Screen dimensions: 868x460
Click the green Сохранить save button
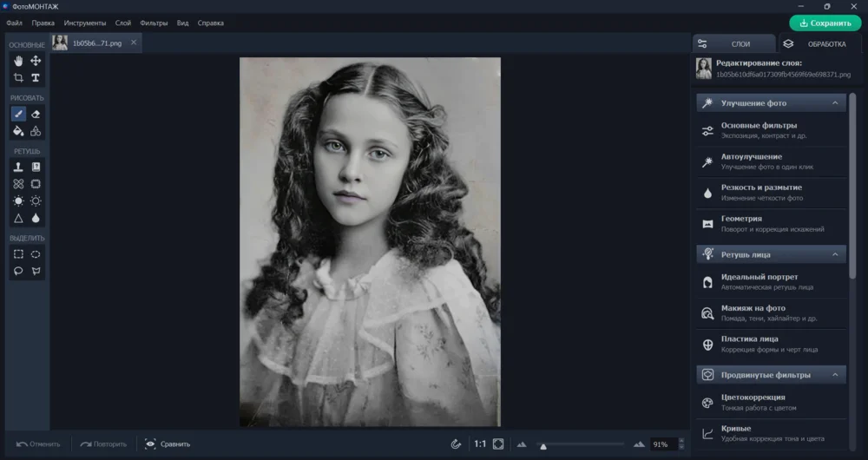(825, 23)
